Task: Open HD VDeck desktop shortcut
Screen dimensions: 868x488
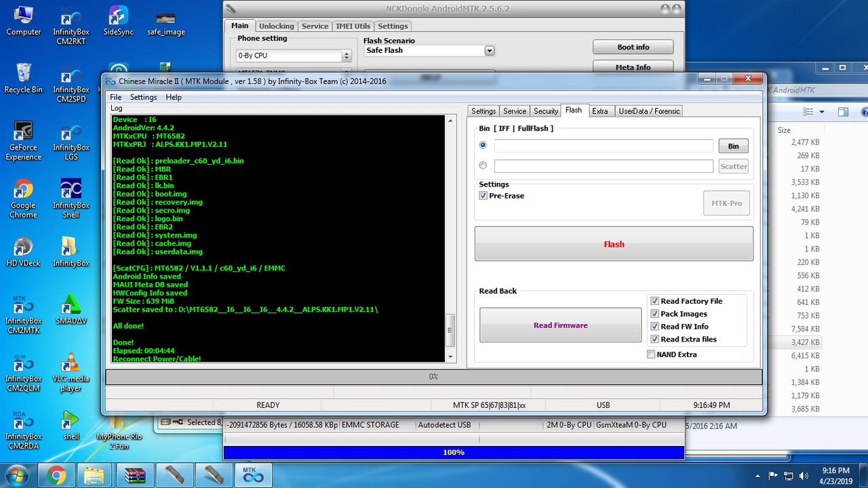Action: [23, 251]
